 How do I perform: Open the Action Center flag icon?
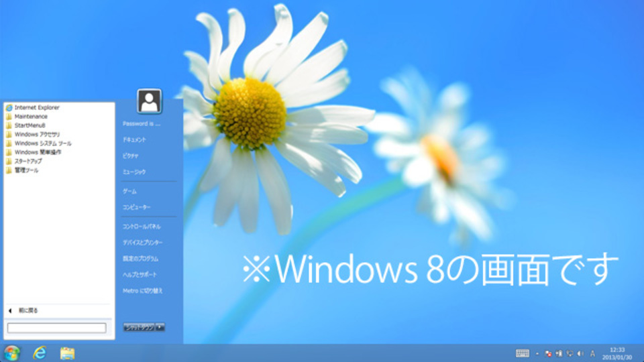(548, 353)
